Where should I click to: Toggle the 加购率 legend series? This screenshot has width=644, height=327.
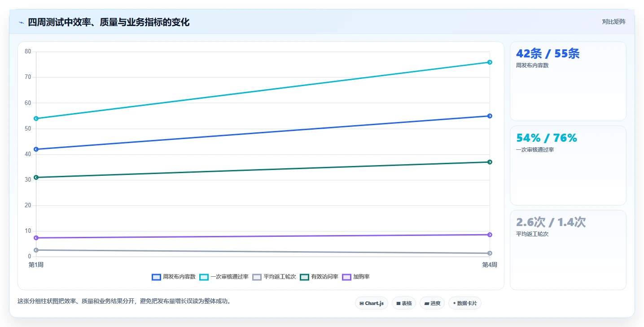[x=356, y=277]
